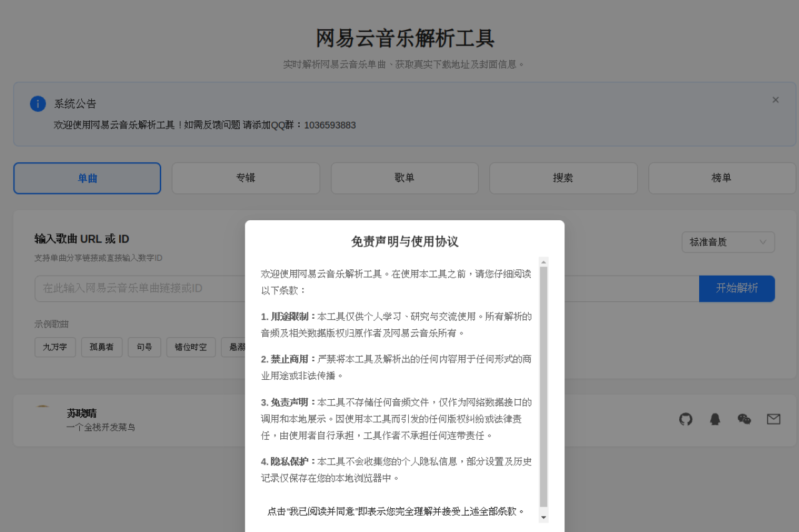Expand the 标准音质 quality dropdown
Image resolution: width=799 pixels, height=532 pixels.
click(728, 242)
